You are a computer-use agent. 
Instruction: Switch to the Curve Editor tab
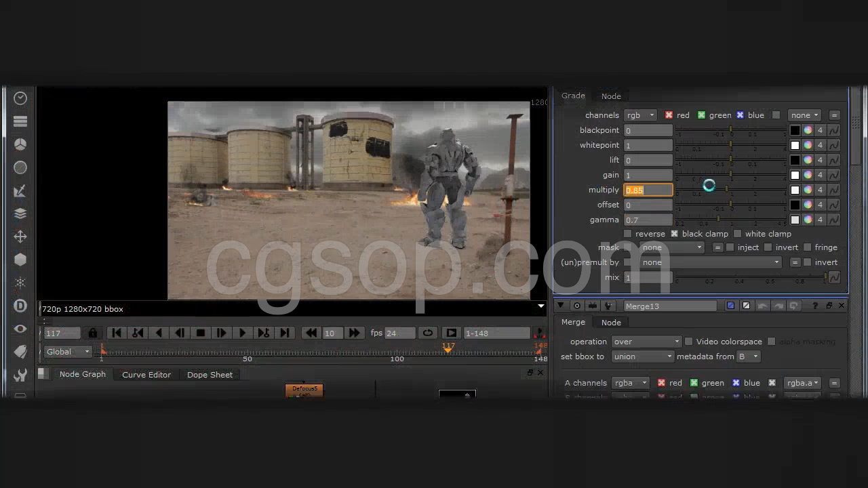coord(146,375)
